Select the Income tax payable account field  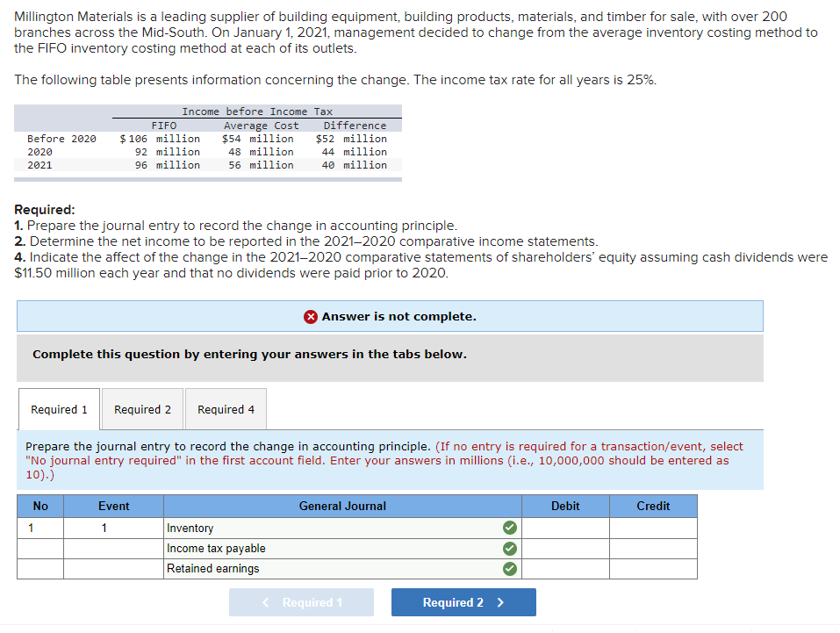[x=342, y=549]
